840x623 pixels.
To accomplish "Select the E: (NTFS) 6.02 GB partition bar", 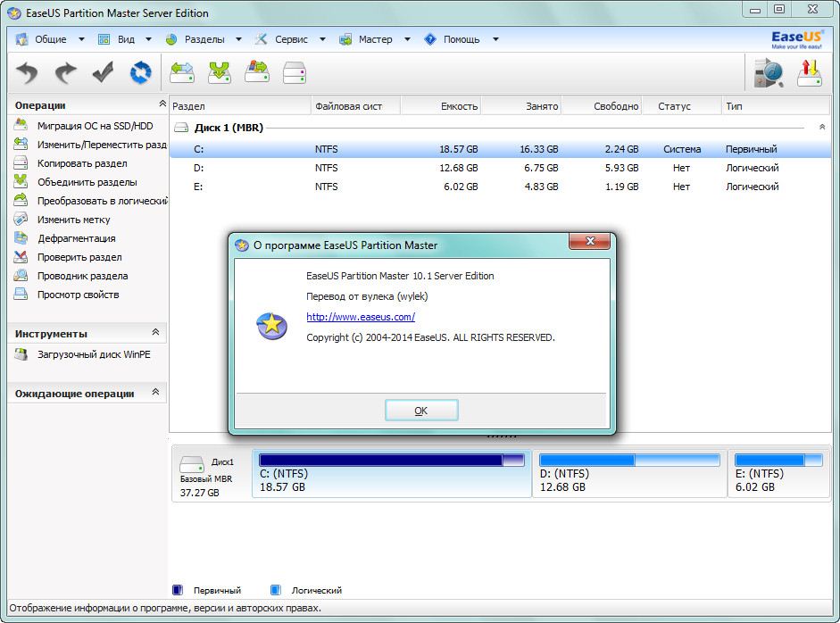I will click(778, 474).
